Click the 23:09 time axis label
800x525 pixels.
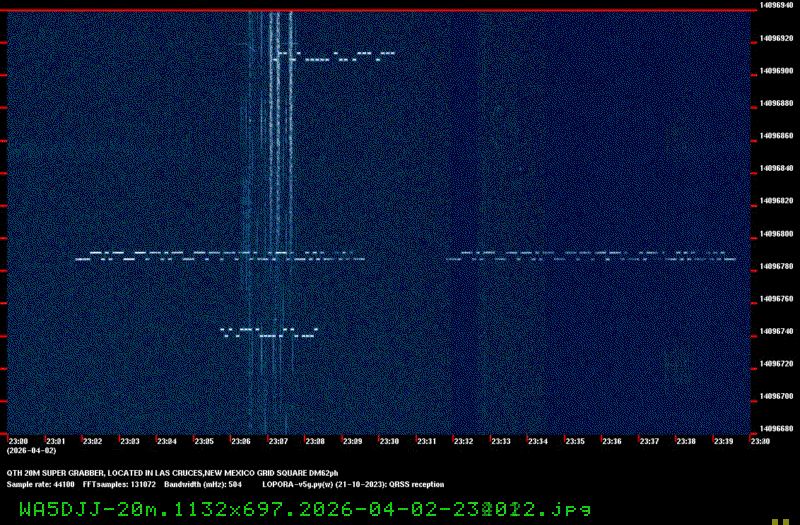coord(353,441)
